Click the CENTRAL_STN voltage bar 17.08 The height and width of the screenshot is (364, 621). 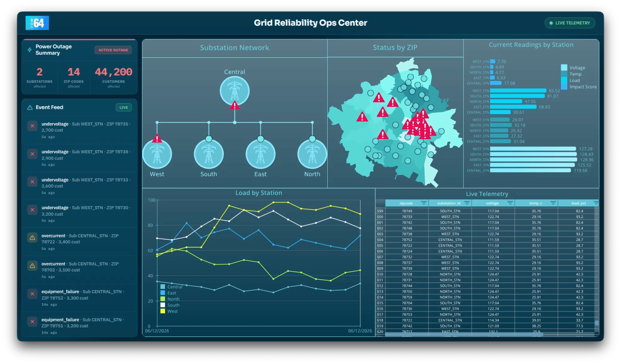tap(496, 83)
